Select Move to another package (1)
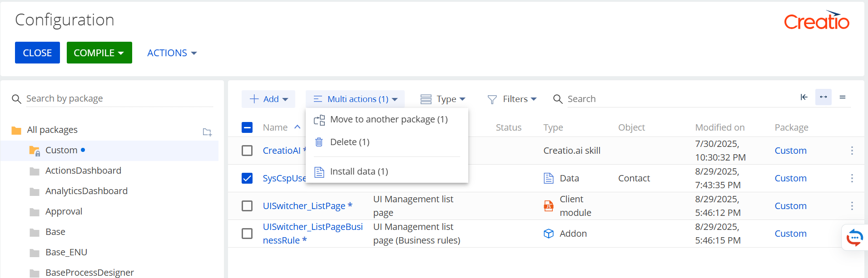Image resolution: width=868 pixels, height=278 pixels. pos(387,119)
